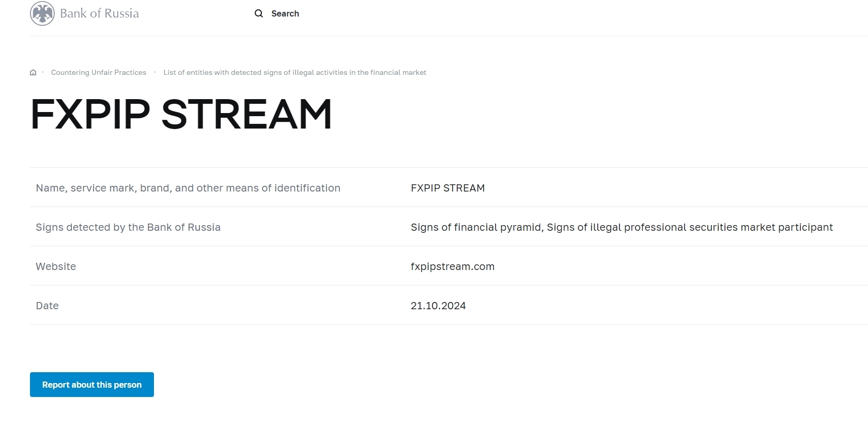
Task: Click the Website row label
Action: coord(56,266)
